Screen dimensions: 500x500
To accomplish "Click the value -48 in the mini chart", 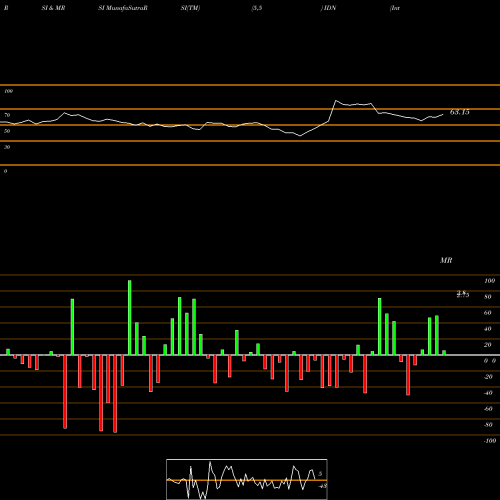I will click(x=322, y=486).
